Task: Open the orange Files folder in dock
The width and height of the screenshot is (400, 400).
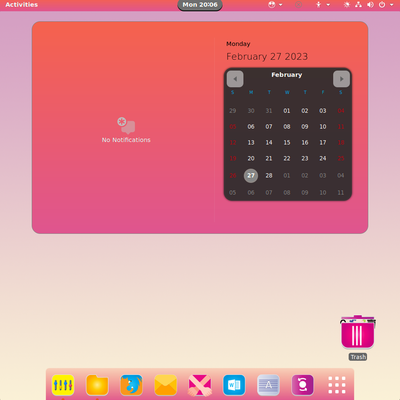Action: pos(97,385)
